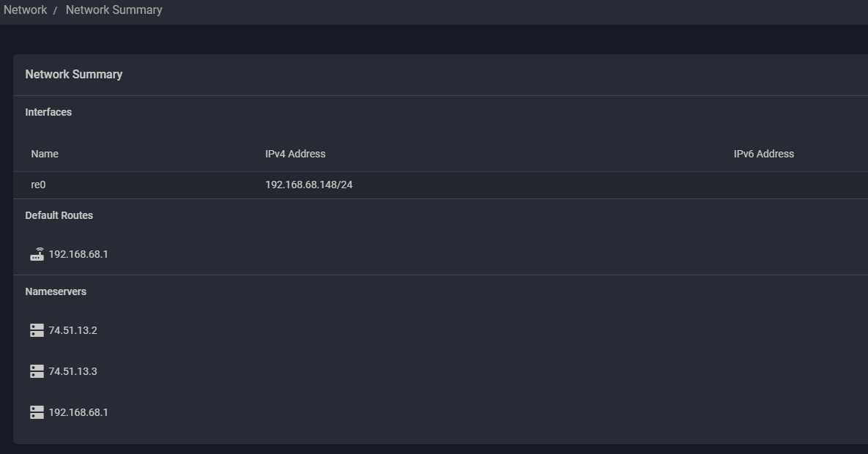Select the Network Summary breadcrumb item
Image resolution: width=868 pixels, height=454 pixels.
tap(114, 10)
